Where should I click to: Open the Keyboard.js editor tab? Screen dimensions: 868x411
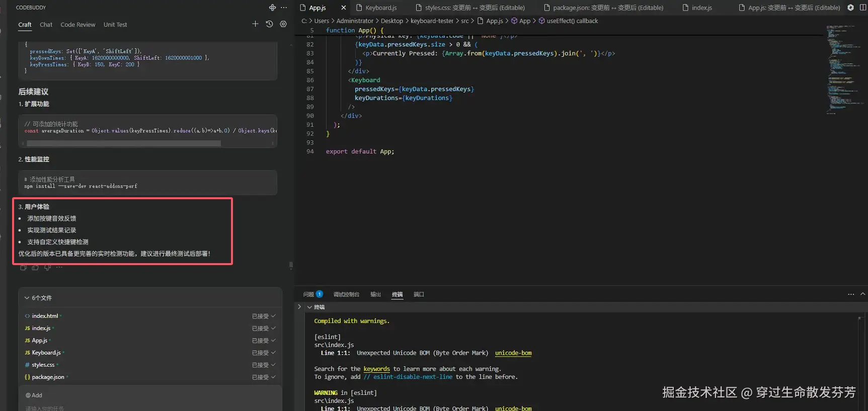(380, 8)
